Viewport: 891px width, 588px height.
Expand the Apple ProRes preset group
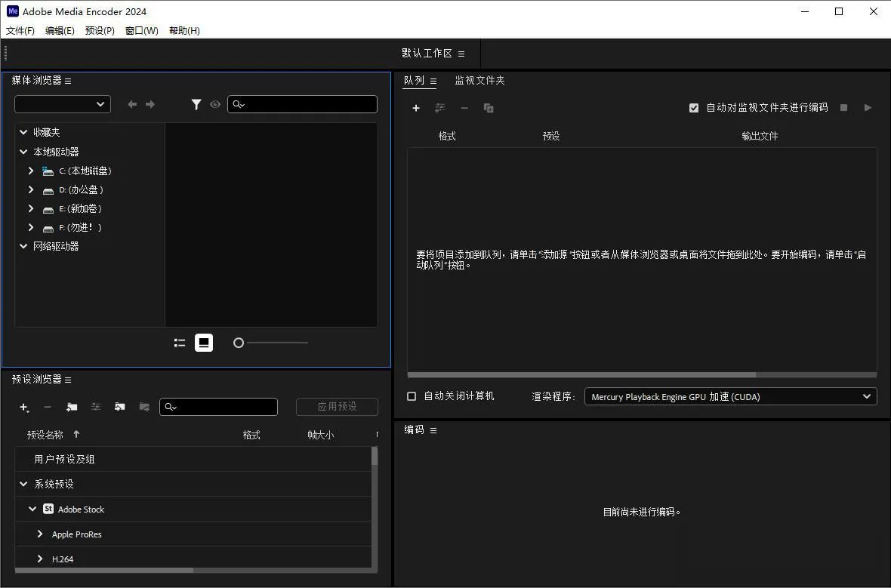coord(40,534)
